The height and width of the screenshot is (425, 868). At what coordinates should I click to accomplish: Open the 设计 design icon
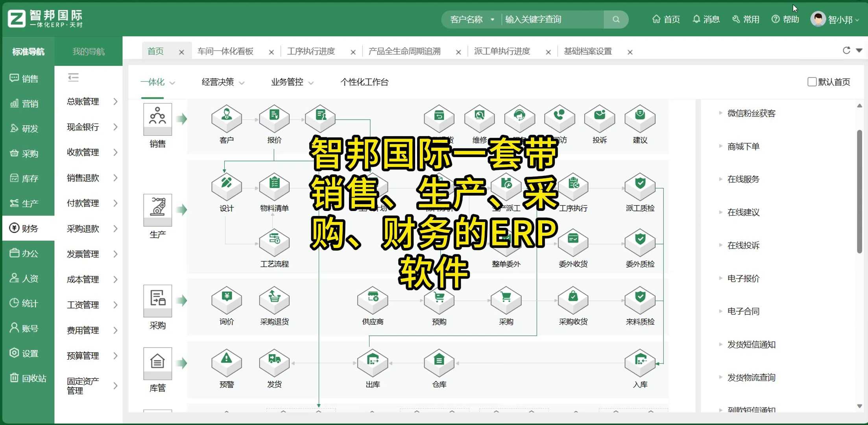point(226,187)
